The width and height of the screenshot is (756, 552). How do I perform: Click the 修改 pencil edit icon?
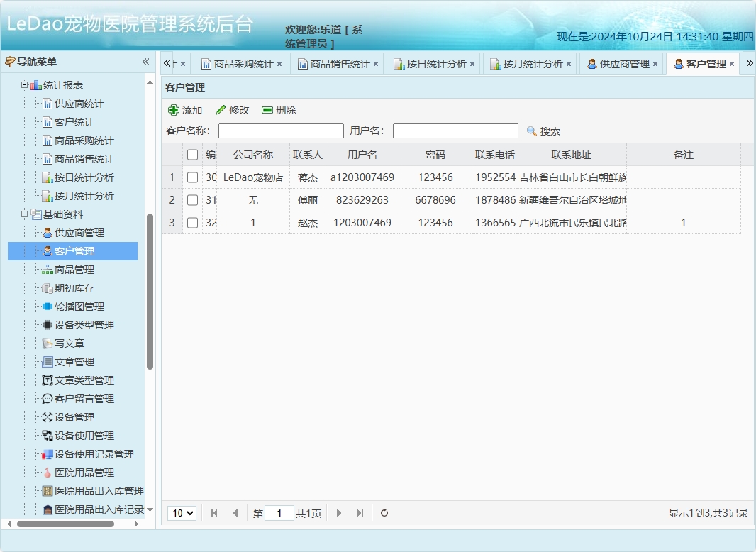point(220,110)
